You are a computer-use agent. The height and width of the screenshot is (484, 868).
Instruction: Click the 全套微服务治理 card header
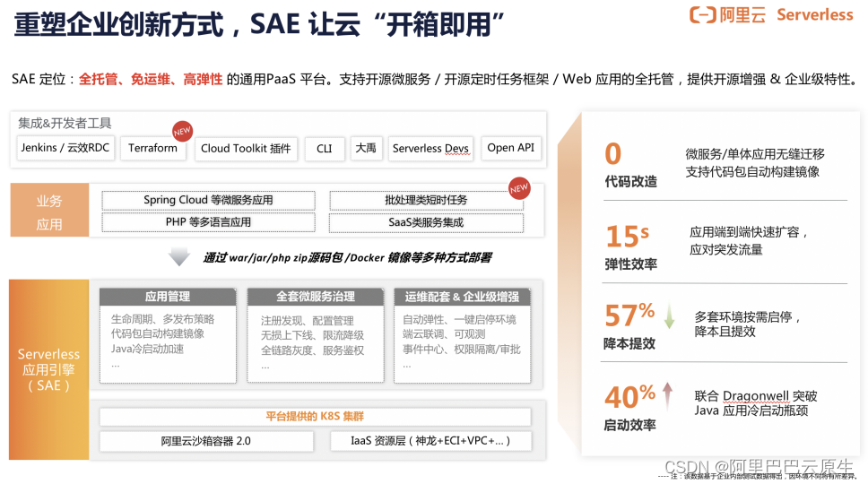pyautogui.click(x=316, y=297)
